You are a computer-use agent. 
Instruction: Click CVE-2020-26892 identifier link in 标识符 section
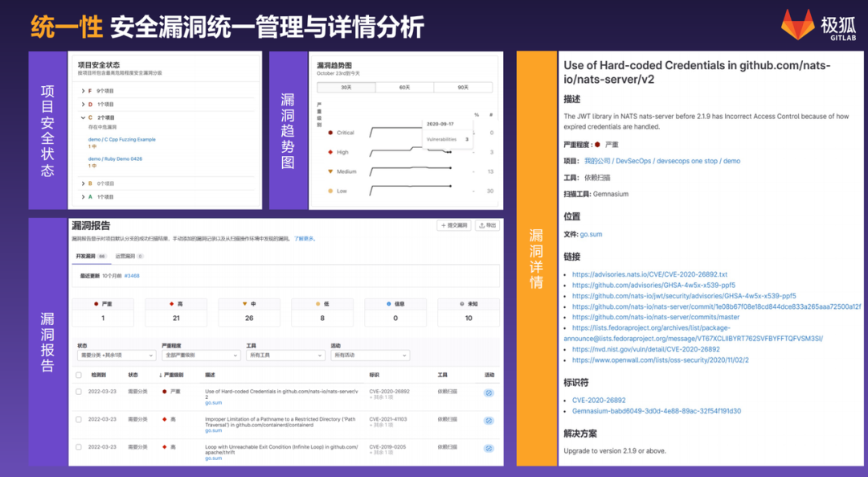599,400
